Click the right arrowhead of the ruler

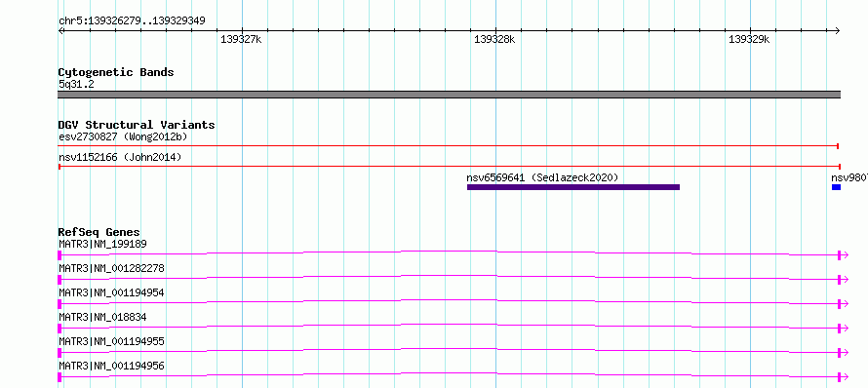(x=837, y=30)
